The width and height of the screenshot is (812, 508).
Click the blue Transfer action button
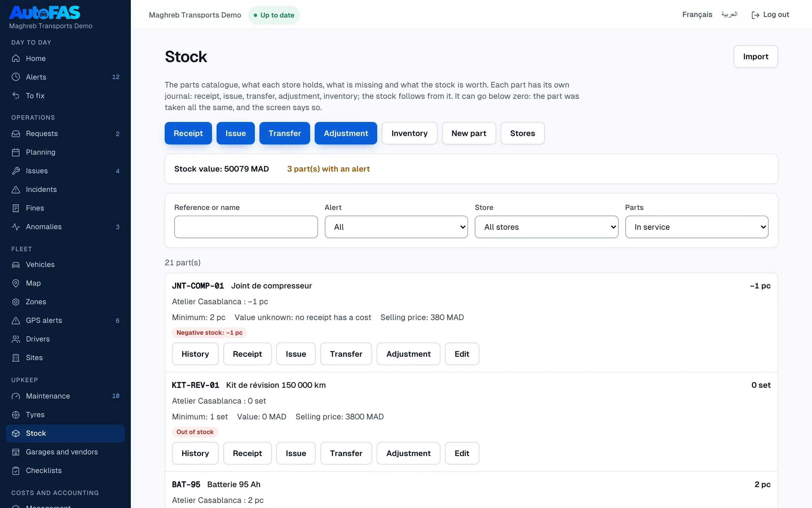click(x=284, y=133)
